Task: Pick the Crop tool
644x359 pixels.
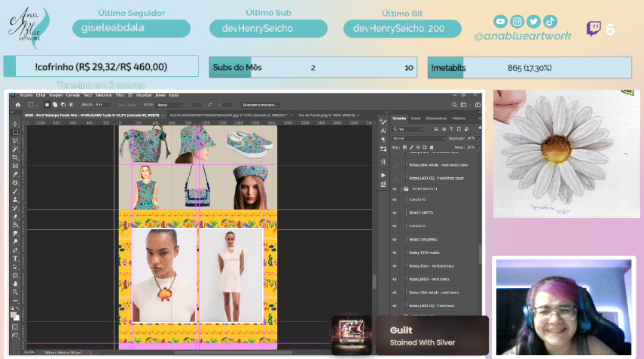Action: [15, 157]
